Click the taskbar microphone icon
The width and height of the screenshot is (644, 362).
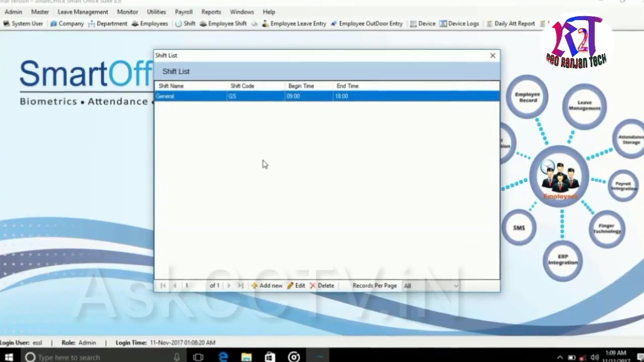pos(177,357)
